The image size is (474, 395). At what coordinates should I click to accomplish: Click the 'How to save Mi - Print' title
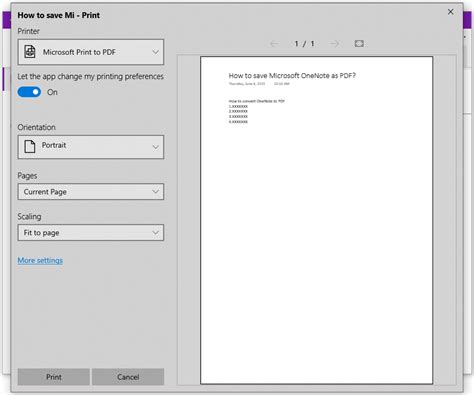click(58, 15)
